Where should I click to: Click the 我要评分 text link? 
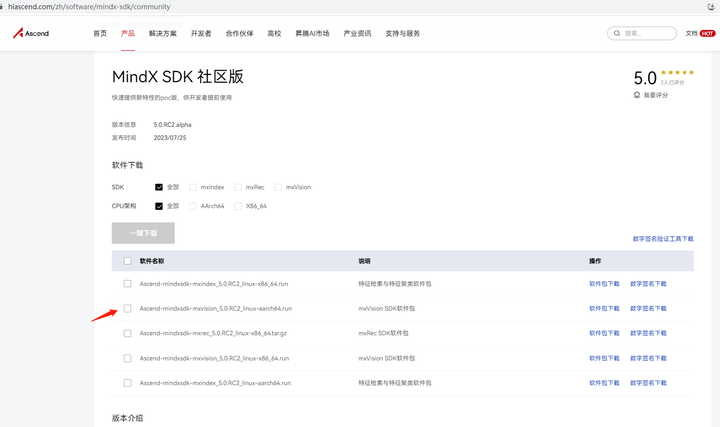click(x=656, y=95)
